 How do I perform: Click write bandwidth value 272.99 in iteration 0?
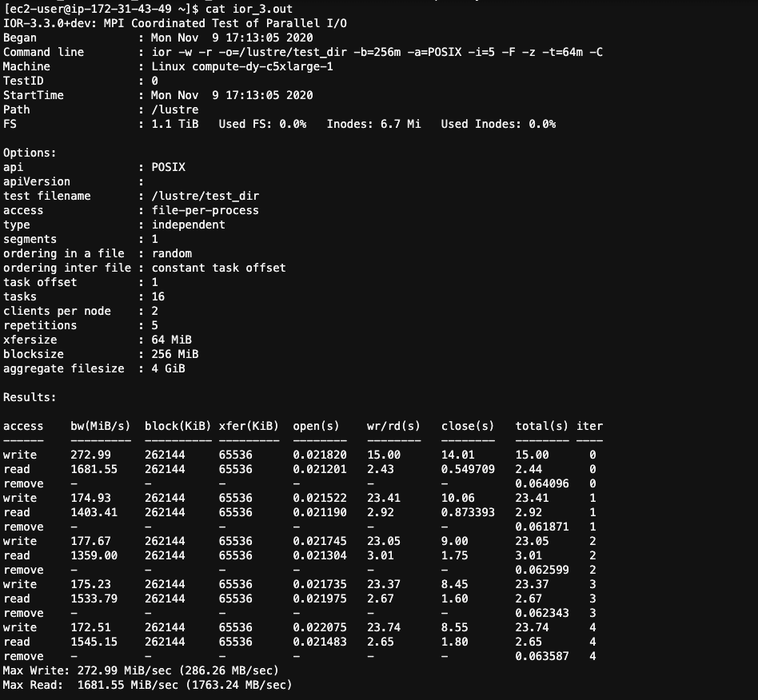click(90, 455)
